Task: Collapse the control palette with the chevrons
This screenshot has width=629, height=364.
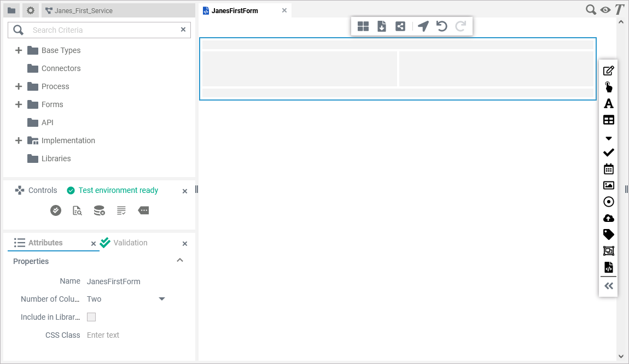Action: (608, 285)
